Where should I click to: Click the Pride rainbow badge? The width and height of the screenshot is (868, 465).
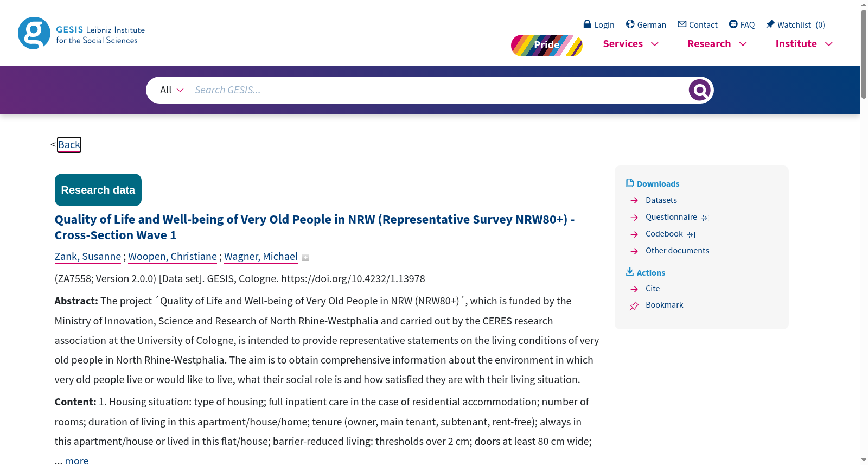click(547, 46)
